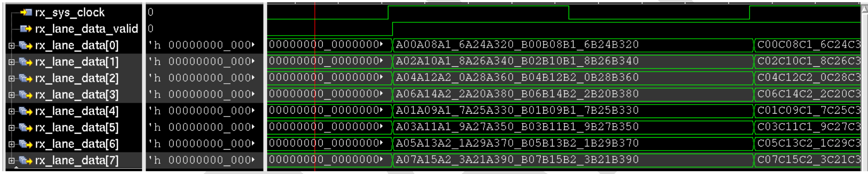Click rx_lane_data[0] cursor value 'h 00000000_000
The width and height of the screenshot is (868, 174).
202,45
